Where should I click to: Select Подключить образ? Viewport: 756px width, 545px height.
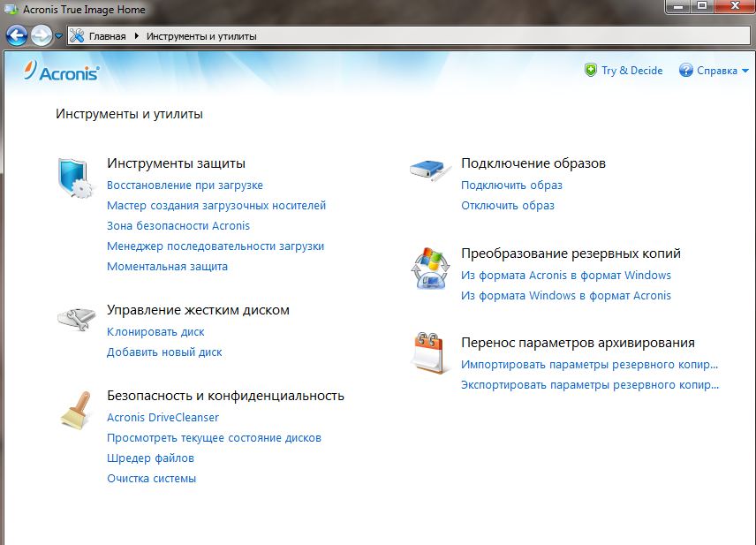511,185
